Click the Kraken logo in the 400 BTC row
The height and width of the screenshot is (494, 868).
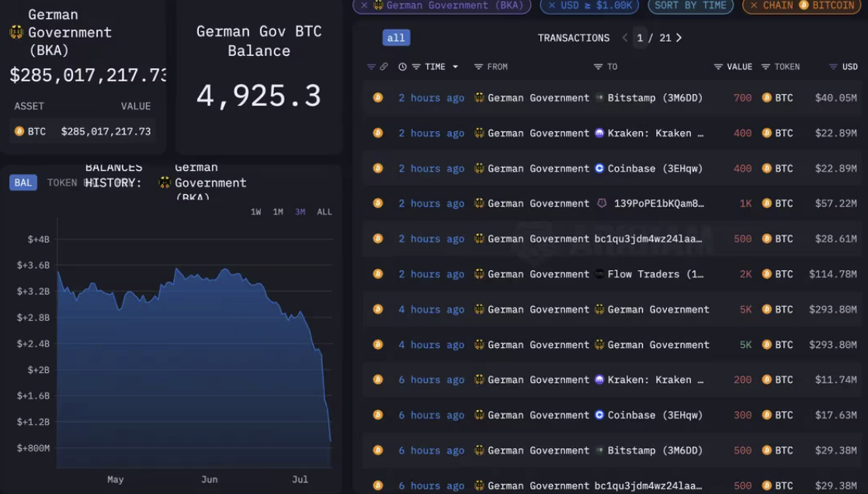[x=599, y=133]
